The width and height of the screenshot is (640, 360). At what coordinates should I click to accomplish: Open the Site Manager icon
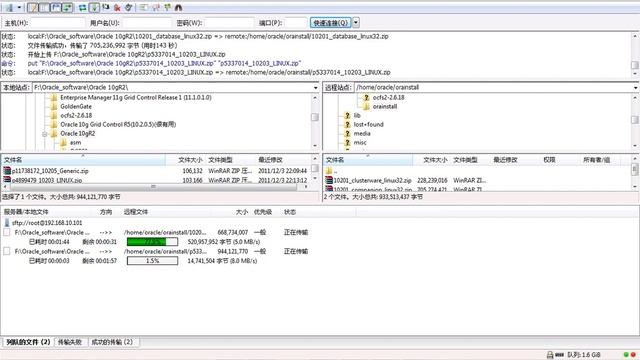[x=9, y=7]
